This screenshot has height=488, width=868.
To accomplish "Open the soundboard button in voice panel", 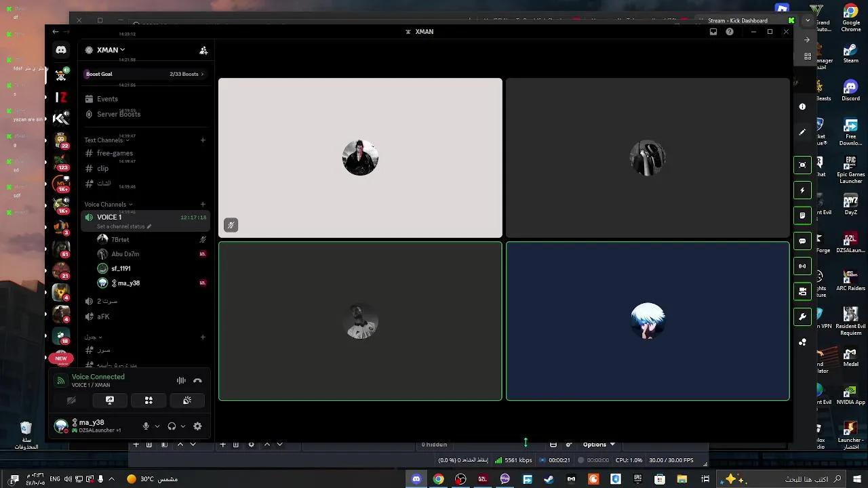I will click(187, 401).
